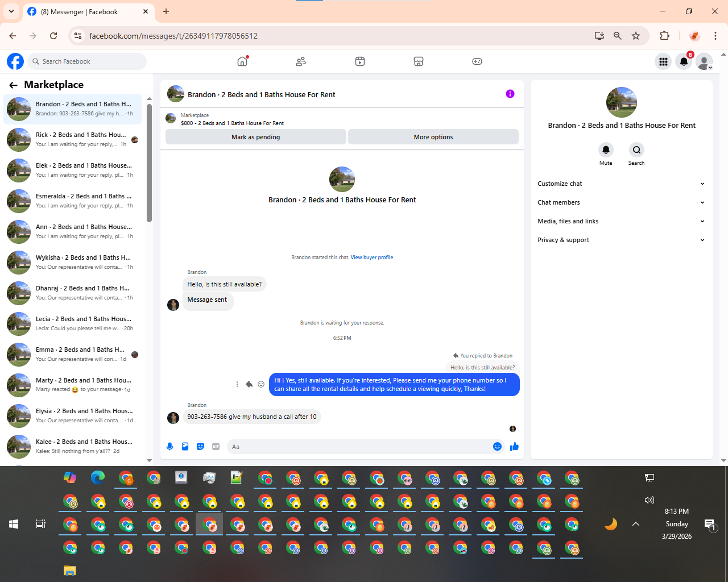Send a voice clip with microphone icon
This screenshot has height=582, width=728.
(169, 447)
